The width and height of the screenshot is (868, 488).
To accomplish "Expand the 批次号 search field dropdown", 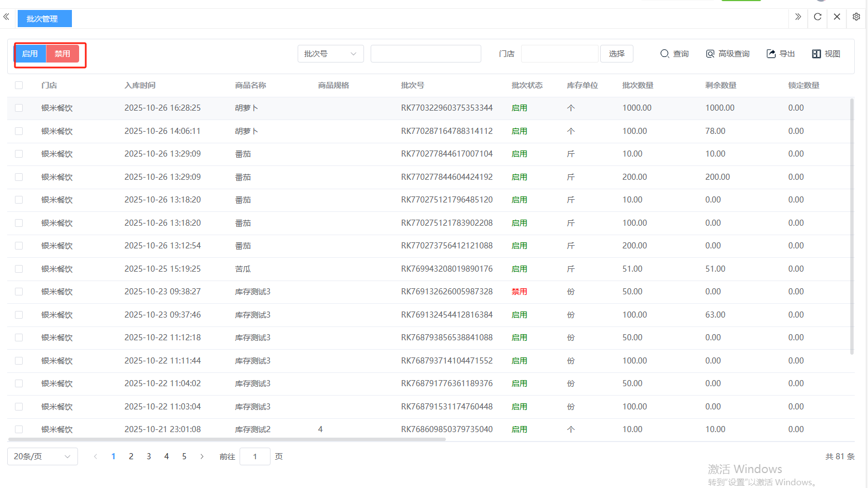I will click(330, 54).
